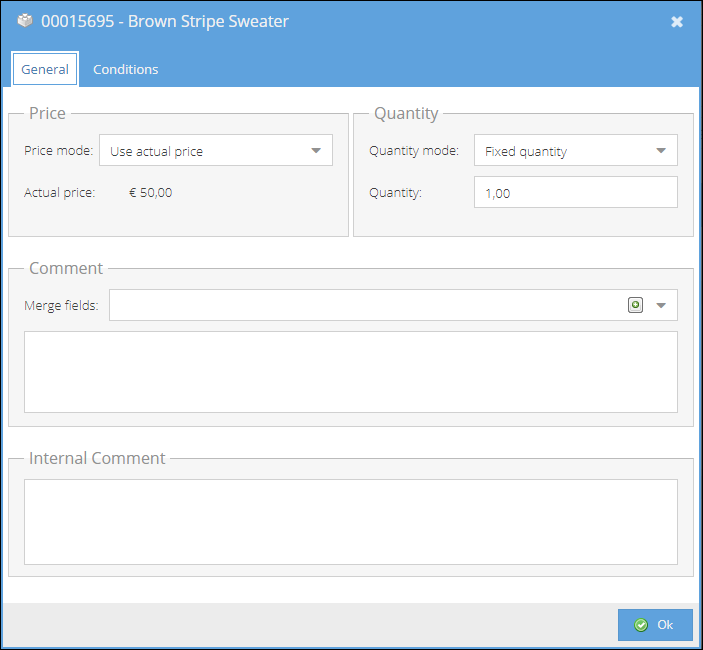The width and height of the screenshot is (703, 650).
Task: Click the product box icon in title bar
Action: coord(25,21)
